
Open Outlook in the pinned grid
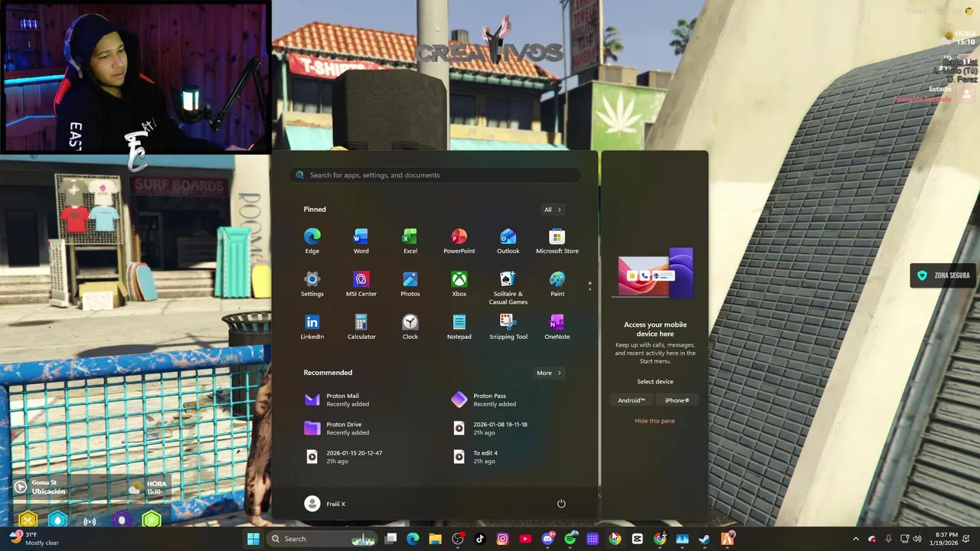coord(508,241)
